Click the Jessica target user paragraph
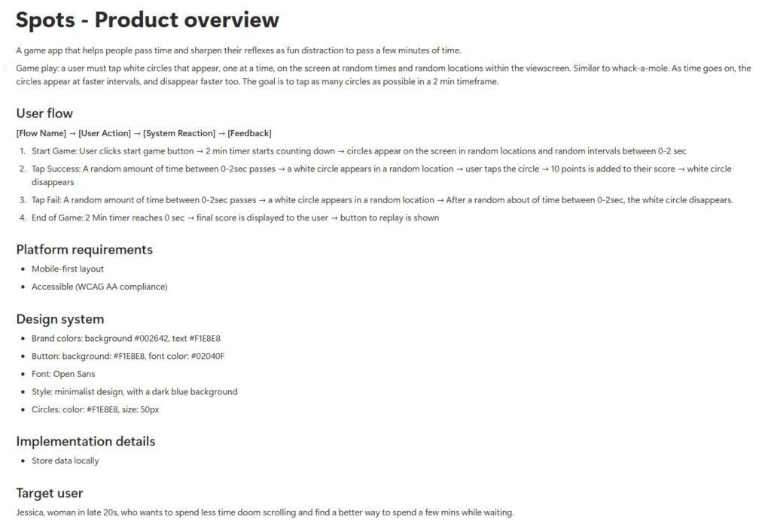 pos(264,512)
